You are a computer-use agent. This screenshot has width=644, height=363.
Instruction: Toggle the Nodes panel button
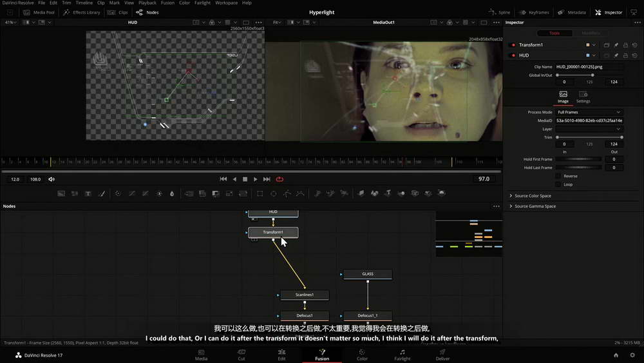[147, 12]
